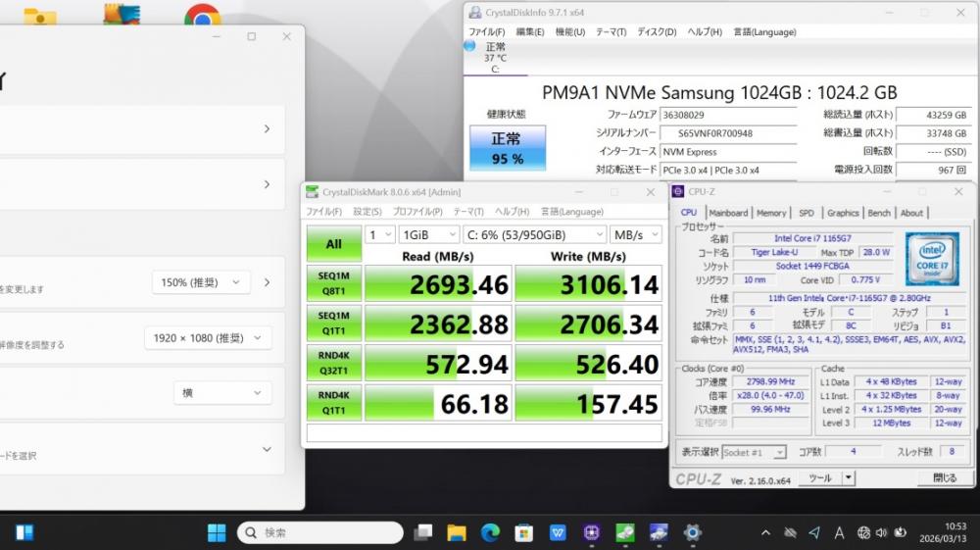Open CrystalDiskMark テーマ(T) menu
Viewport: 980px width, 550px height.
tap(468, 212)
